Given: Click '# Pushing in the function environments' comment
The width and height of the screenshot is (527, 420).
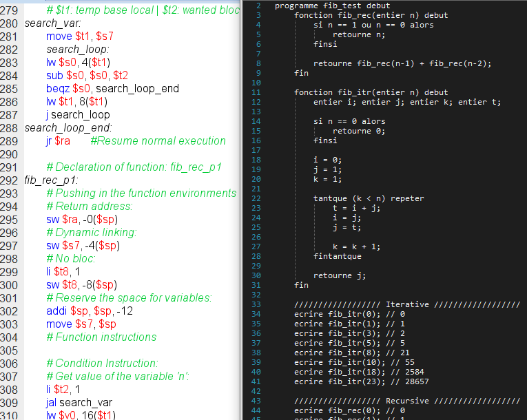Looking at the screenshot, I should 141,193.
